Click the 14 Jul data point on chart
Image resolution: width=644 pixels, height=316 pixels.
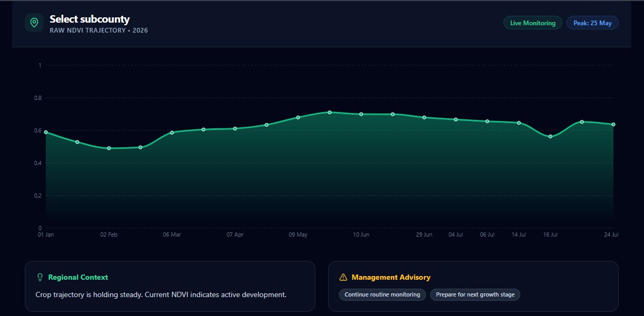pyautogui.click(x=519, y=123)
